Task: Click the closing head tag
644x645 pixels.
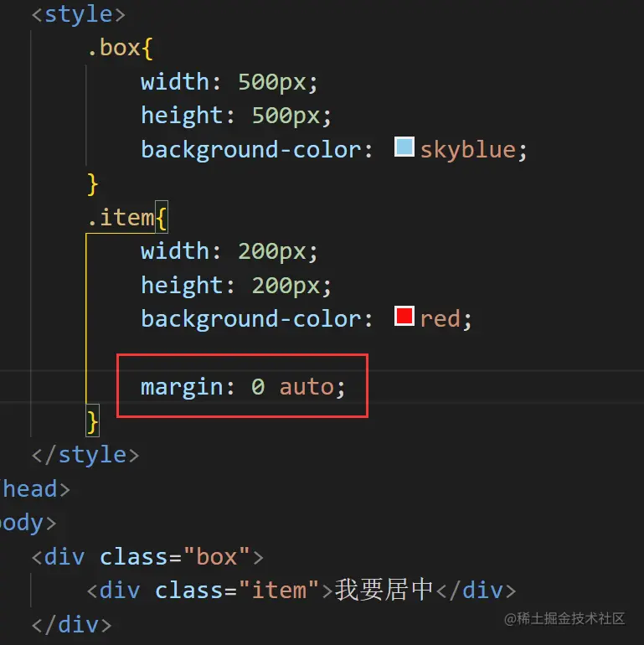Action: click(35, 489)
